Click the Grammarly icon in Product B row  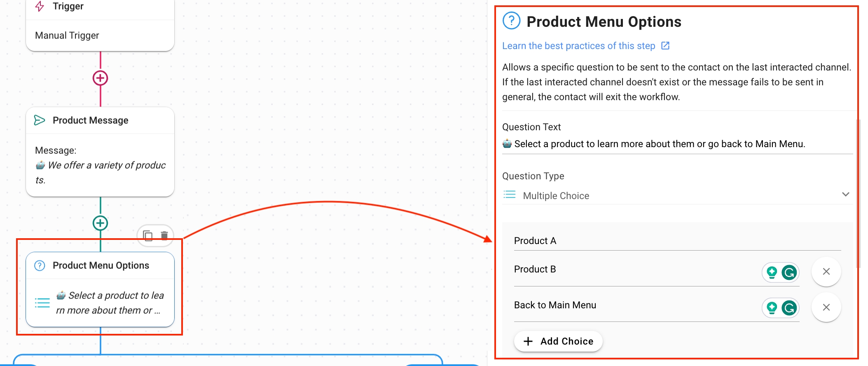789,272
